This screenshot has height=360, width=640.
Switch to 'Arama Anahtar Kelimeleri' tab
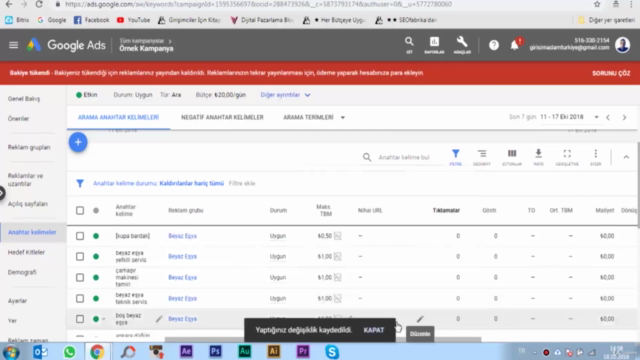(x=118, y=118)
